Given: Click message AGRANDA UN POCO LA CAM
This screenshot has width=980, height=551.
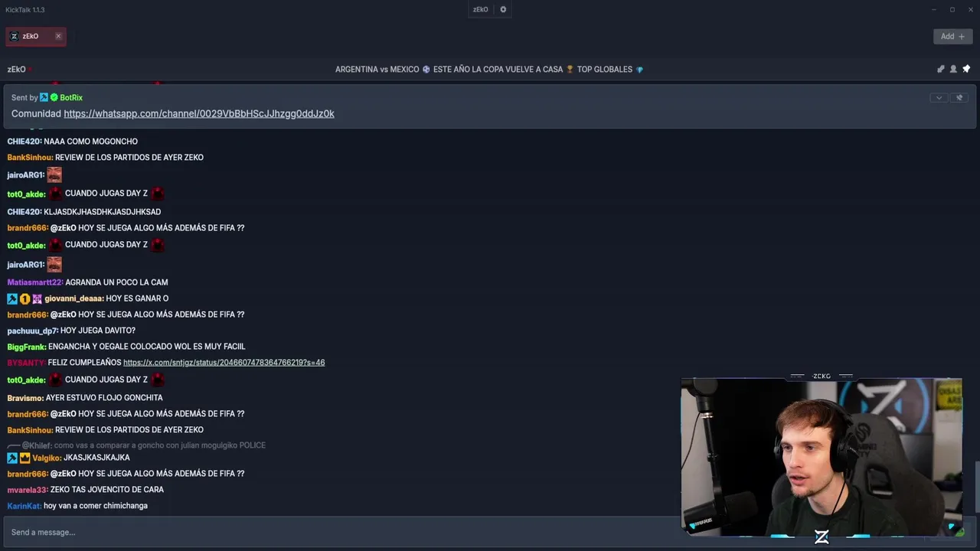Looking at the screenshot, I should point(116,282).
